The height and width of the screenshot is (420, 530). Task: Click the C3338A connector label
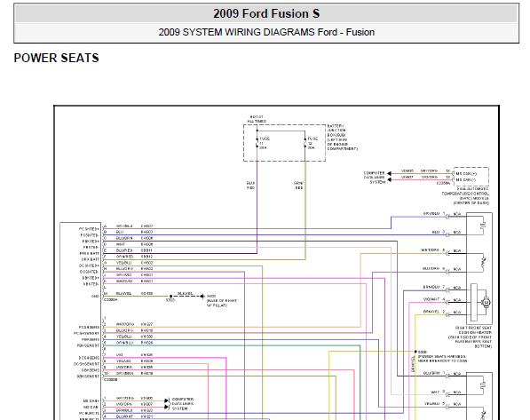click(111, 299)
